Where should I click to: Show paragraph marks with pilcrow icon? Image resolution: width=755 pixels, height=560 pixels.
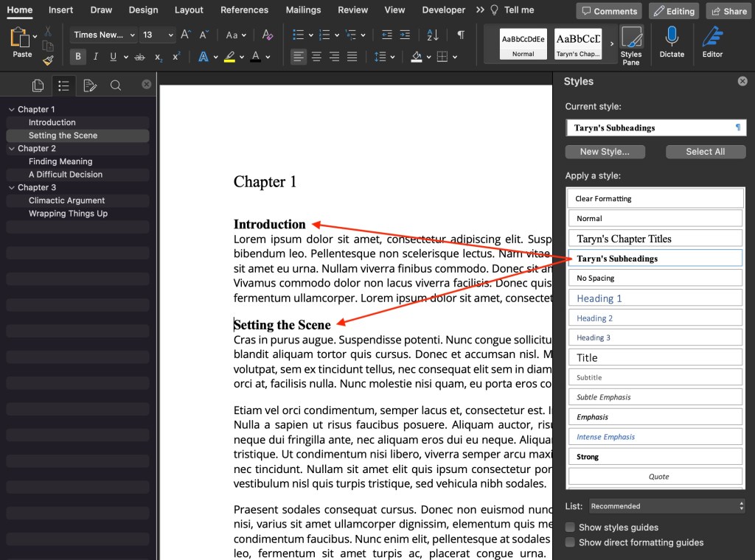[x=461, y=35]
